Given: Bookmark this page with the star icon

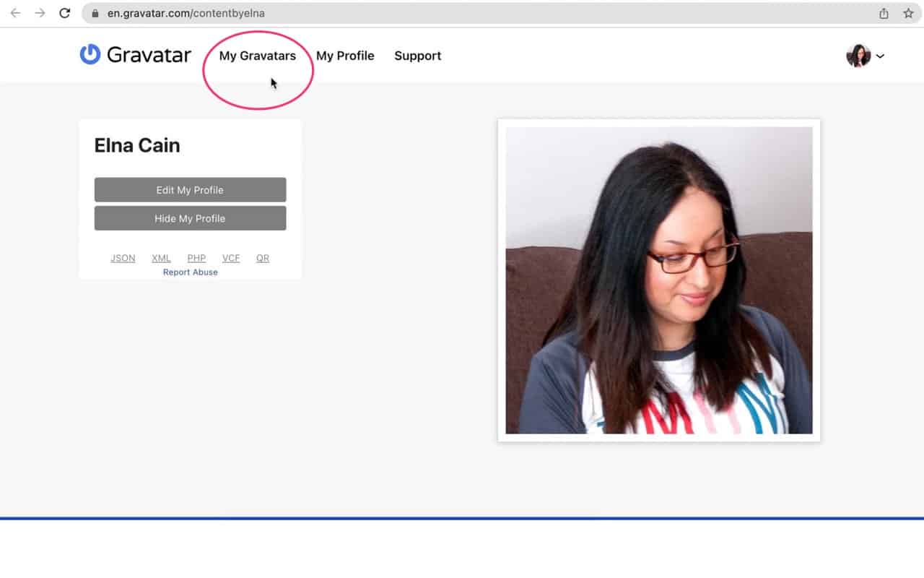Looking at the screenshot, I should 909,12.
